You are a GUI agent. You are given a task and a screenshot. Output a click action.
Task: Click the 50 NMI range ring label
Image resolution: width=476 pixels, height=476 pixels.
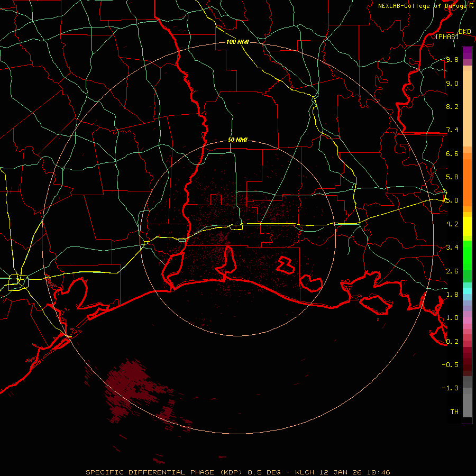(237, 140)
